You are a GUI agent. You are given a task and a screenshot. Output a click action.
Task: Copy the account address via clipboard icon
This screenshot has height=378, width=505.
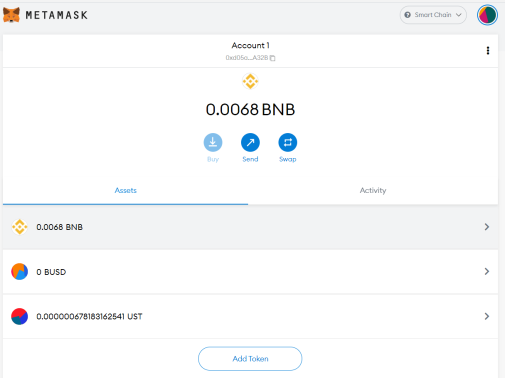[x=273, y=58]
